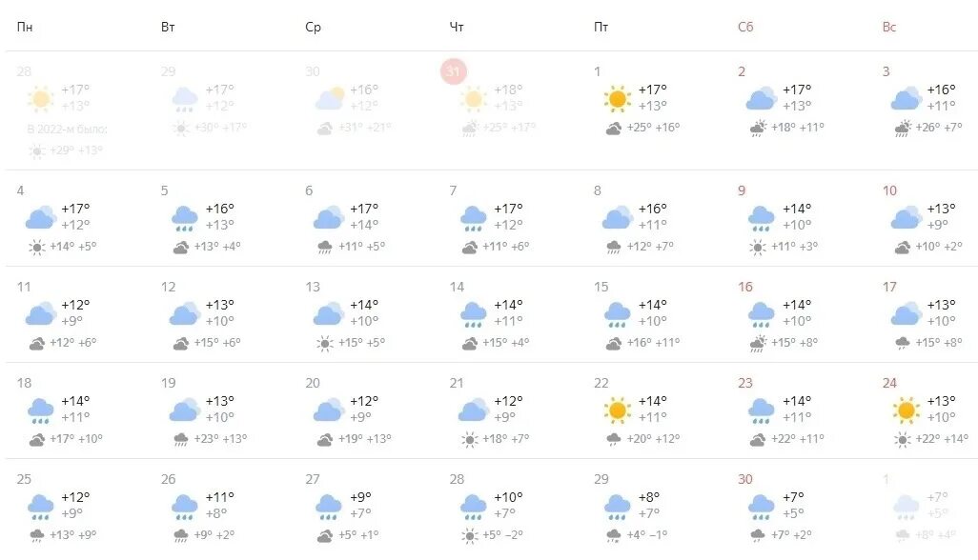
Task: Select the Пн weekday column header
Action: (x=25, y=27)
